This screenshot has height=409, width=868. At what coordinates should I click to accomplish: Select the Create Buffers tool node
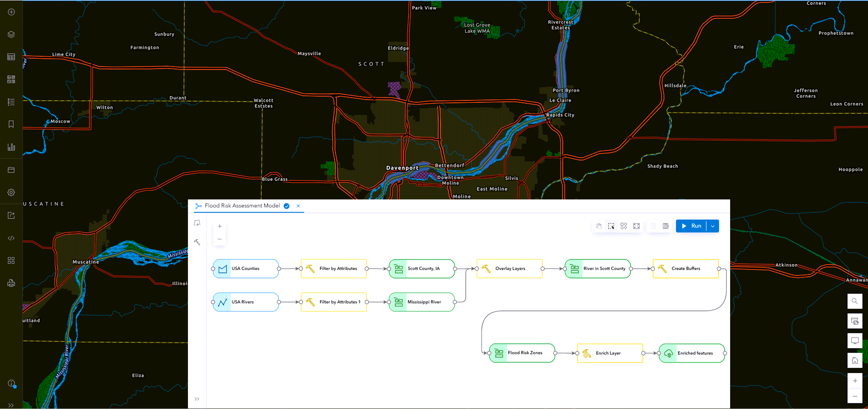(x=685, y=269)
